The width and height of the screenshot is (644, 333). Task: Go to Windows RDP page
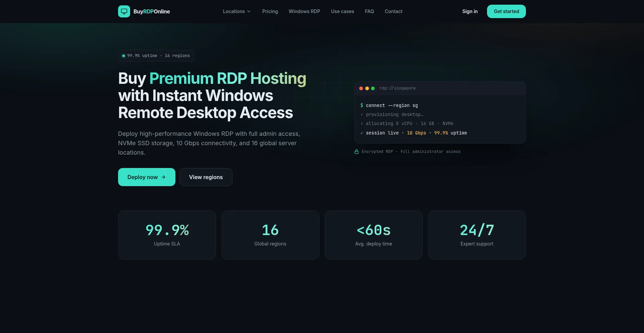(x=304, y=11)
